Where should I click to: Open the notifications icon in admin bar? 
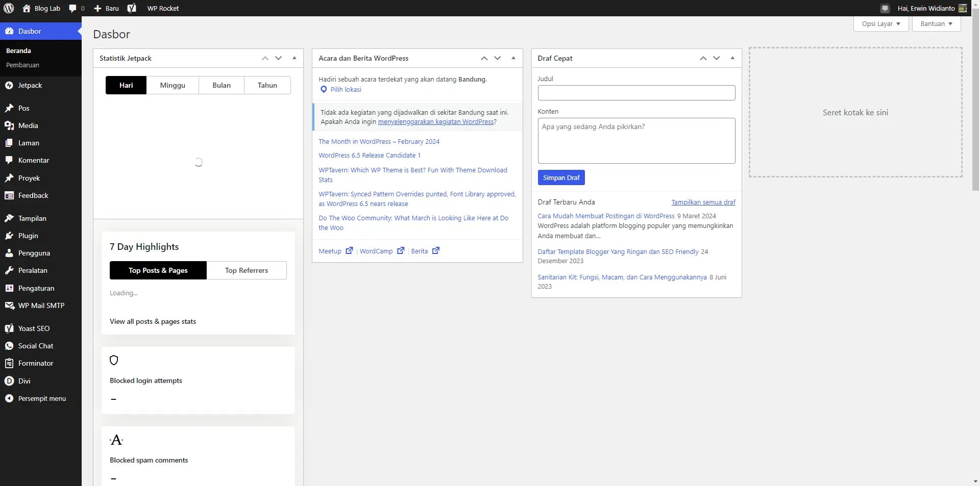click(x=885, y=8)
